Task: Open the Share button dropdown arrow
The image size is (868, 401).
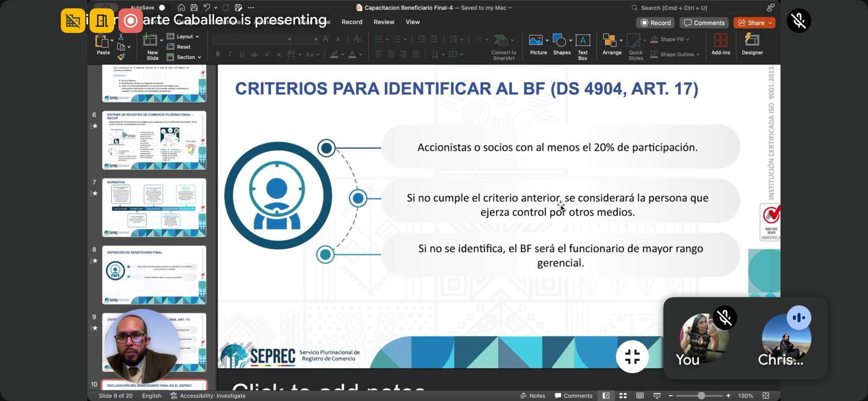Action: click(770, 23)
